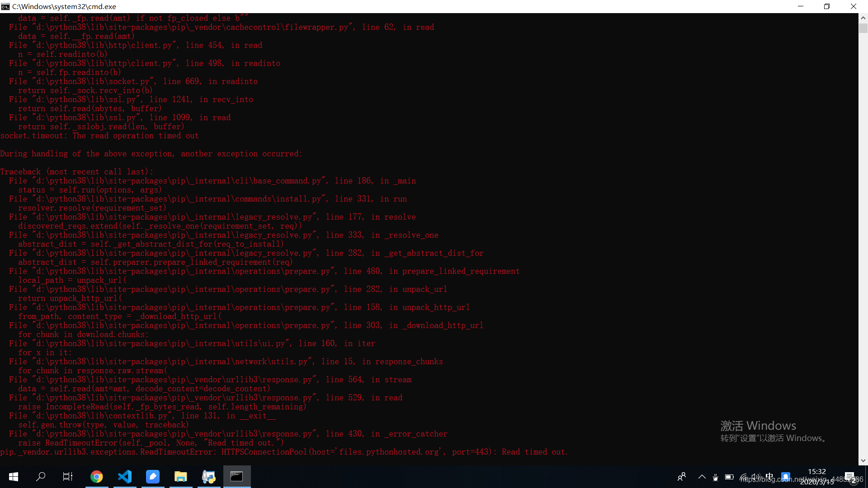Click final ReadTimeoutError HTTPSConnectionPool line
868x488 pixels.
click(x=284, y=452)
